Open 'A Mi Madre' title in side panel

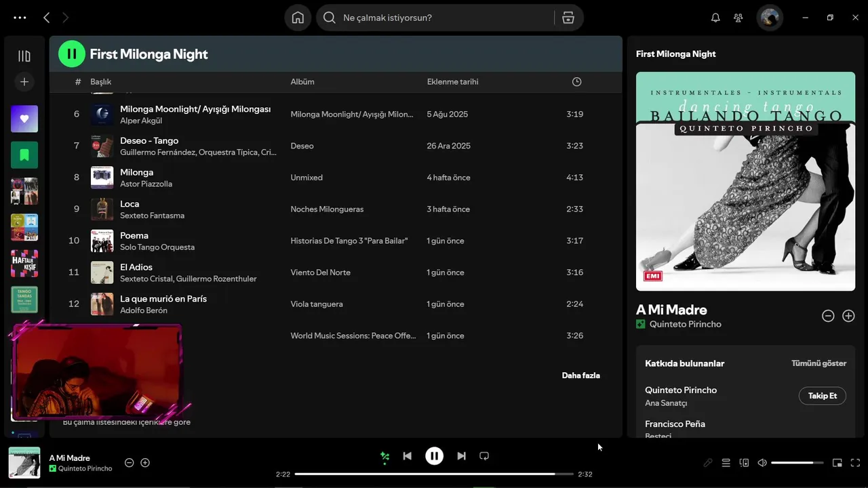click(671, 310)
